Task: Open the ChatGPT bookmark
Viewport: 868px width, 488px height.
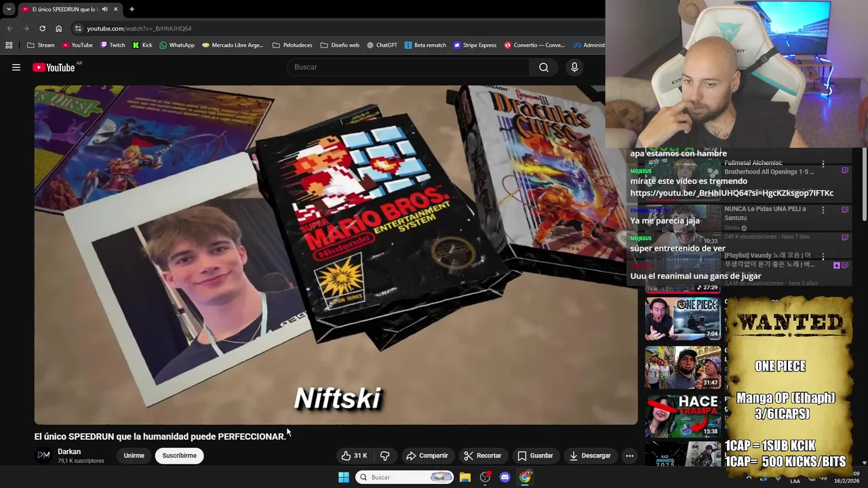Action: pyautogui.click(x=382, y=45)
